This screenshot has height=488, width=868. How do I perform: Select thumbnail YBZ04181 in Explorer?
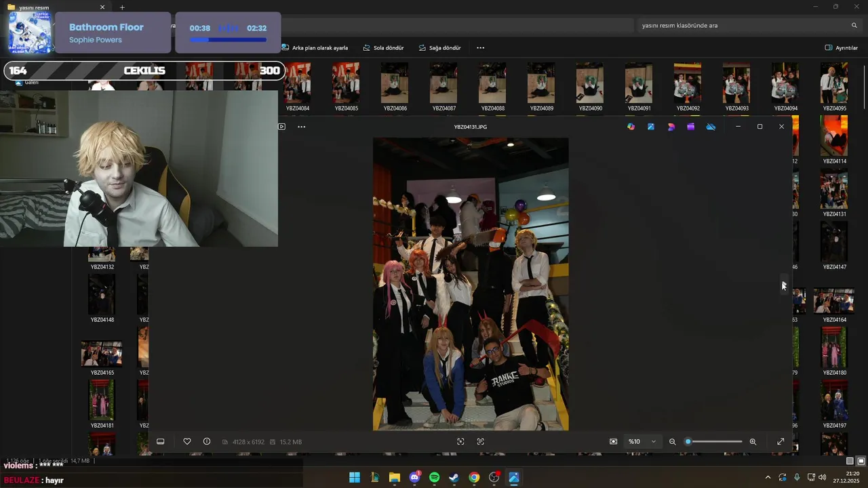pyautogui.click(x=102, y=404)
